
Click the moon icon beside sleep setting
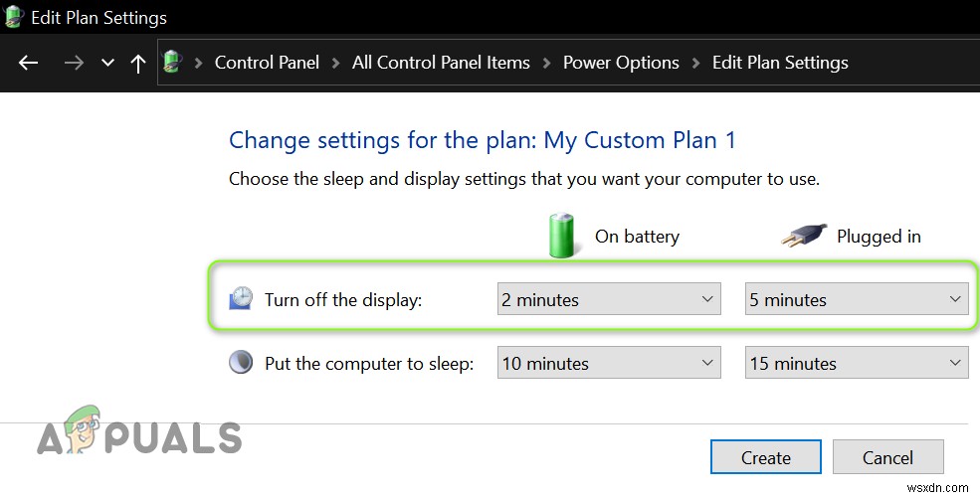[x=241, y=363]
